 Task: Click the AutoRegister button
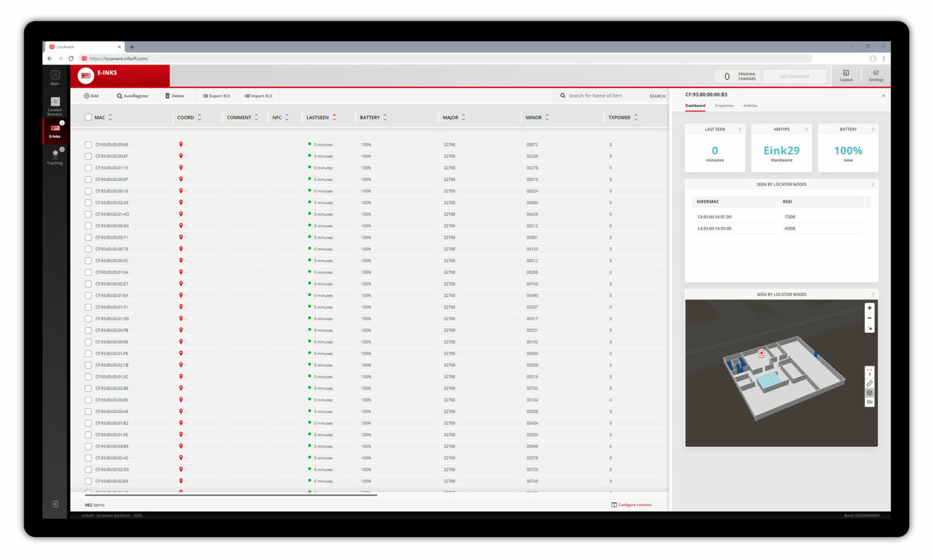(132, 95)
